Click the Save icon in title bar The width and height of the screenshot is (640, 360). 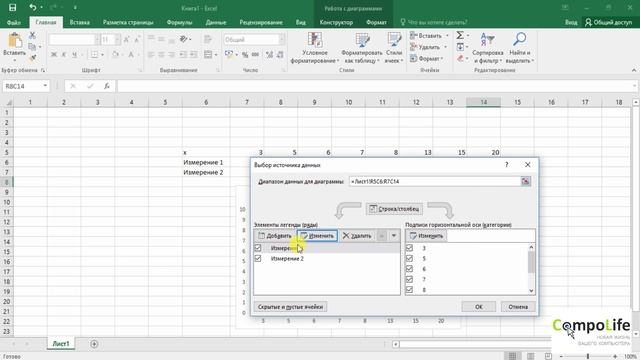pos(13,7)
